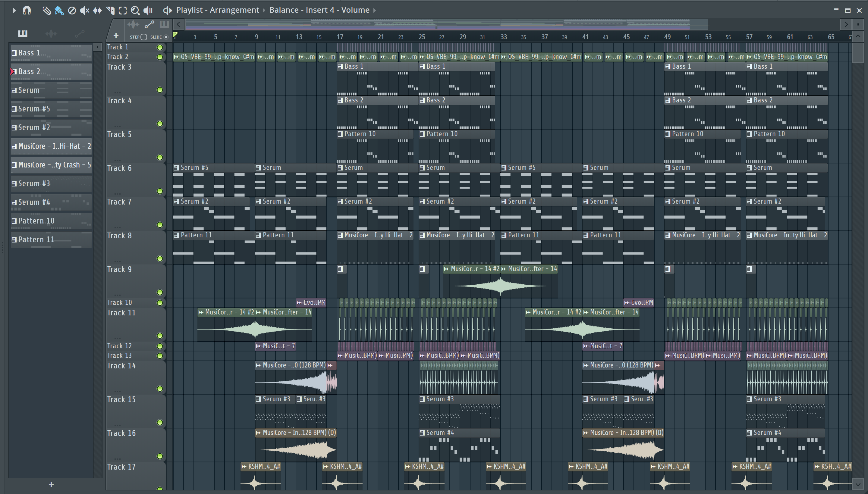Select the Mute tool
The image size is (868, 494).
click(84, 11)
